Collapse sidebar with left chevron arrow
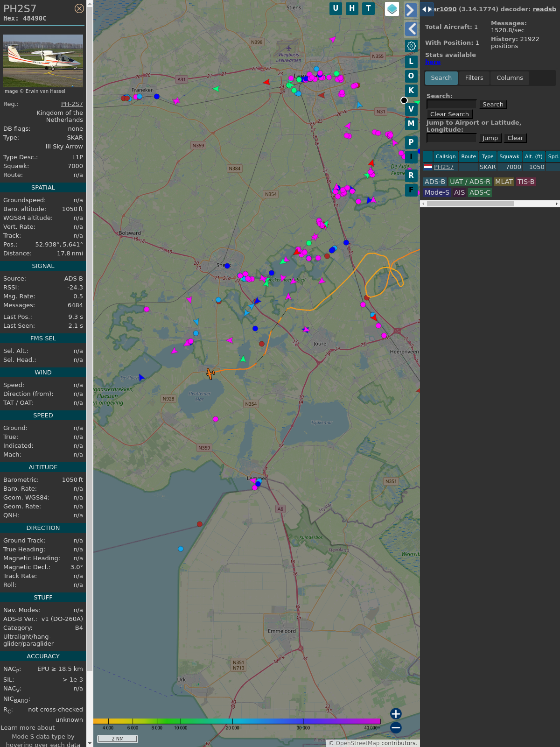Image resolution: width=560 pixels, height=747 pixels. click(x=411, y=29)
